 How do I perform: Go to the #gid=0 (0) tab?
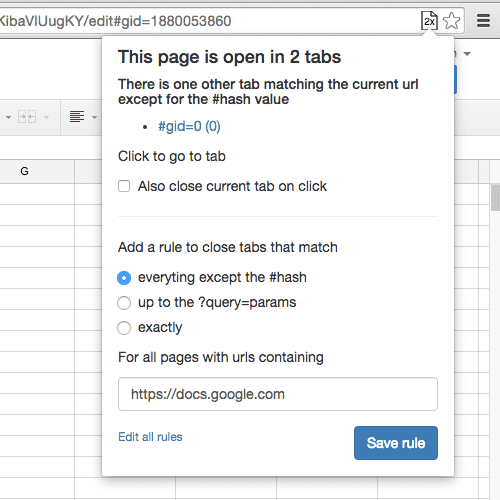pos(189,126)
